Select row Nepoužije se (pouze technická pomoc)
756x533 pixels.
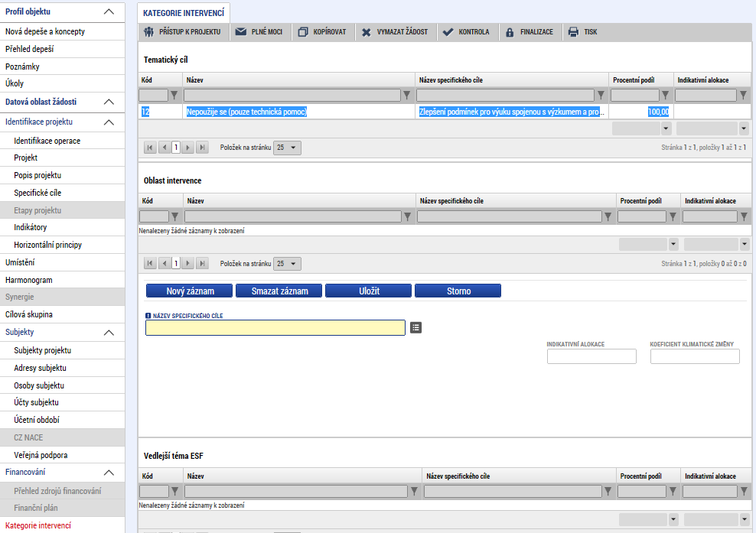[x=444, y=112]
